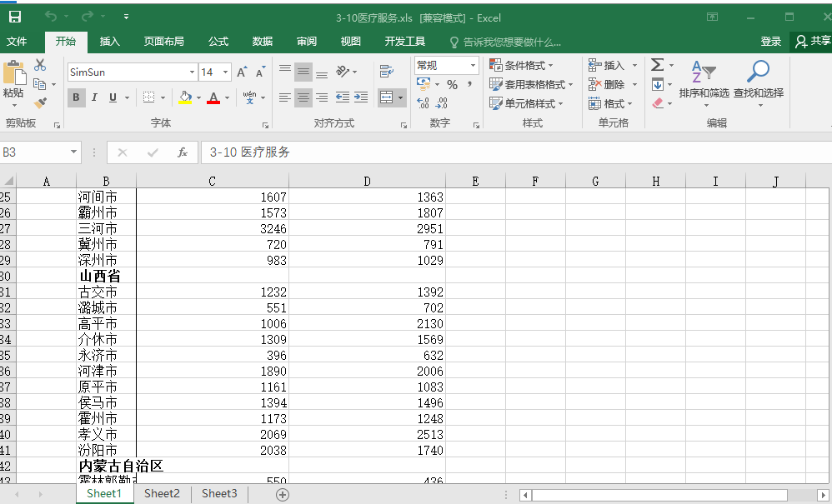The image size is (832, 504).
Task: Toggle Italic formatting button
Action: point(94,97)
